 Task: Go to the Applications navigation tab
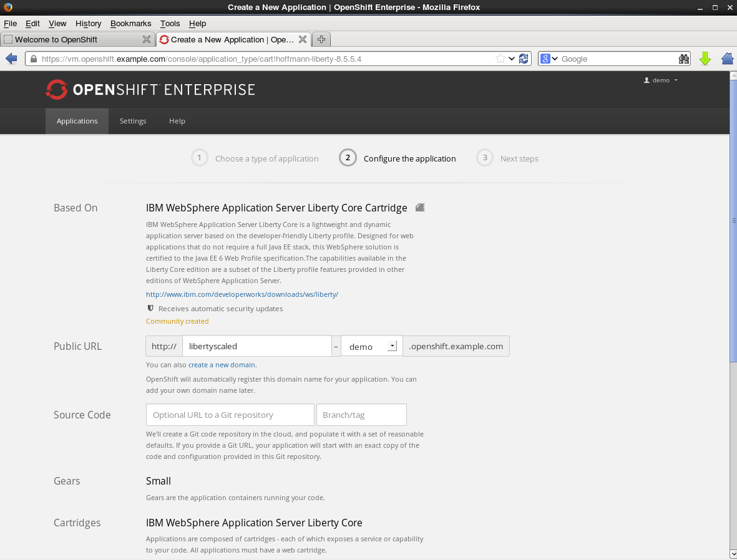[x=77, y=121]
